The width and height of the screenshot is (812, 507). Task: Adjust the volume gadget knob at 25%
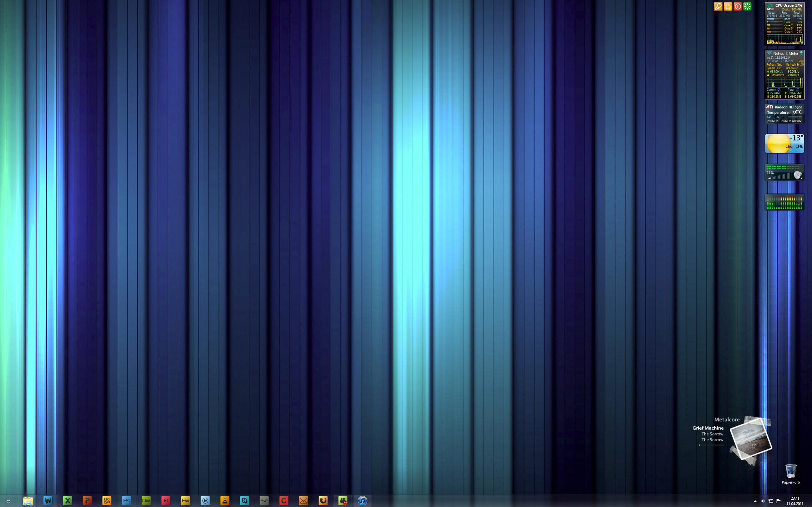click(797, 175)
